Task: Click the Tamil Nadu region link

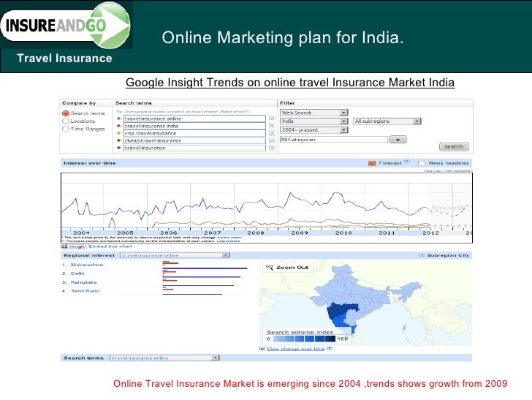Action: (85, 291)
